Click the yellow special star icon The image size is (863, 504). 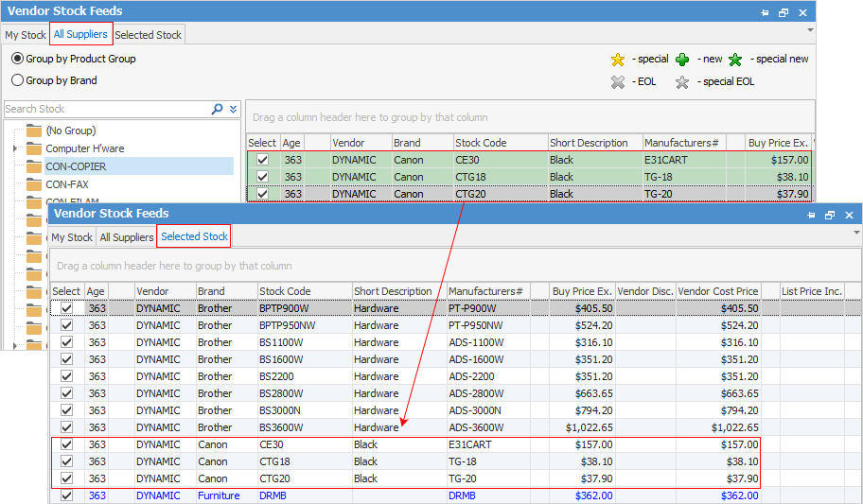pos(618,60)
